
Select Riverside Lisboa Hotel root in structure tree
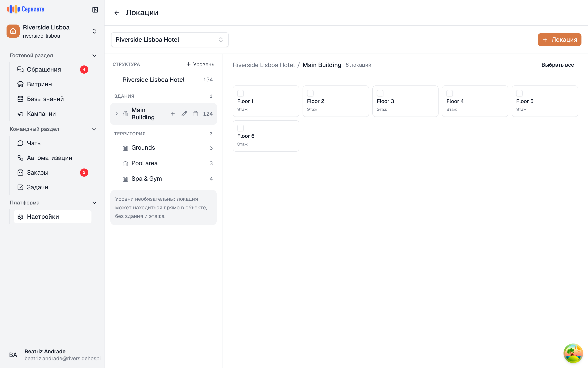pos(164,80)
